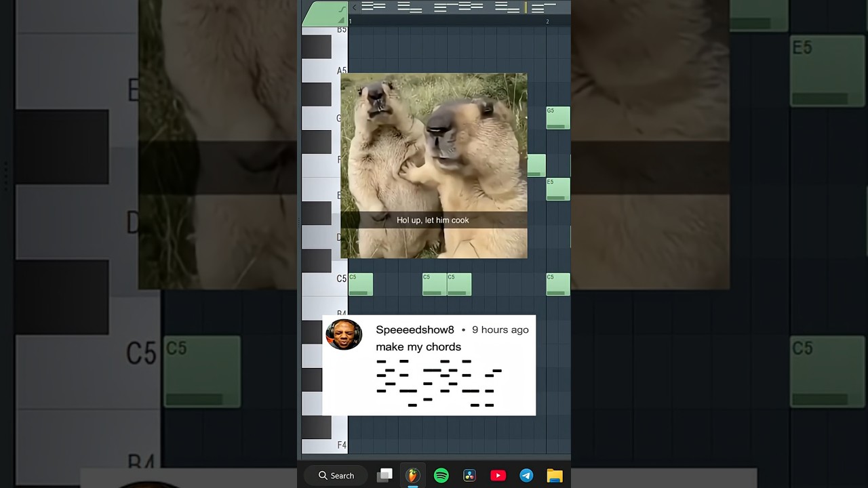The height and width of the screenshot is (488, 868).
Task: Click the marmot meme image
Action: coord(434,166)
